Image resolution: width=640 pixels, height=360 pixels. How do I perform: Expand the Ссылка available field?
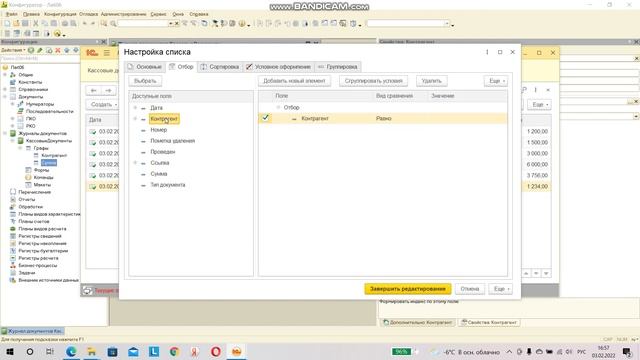[135, 162]
